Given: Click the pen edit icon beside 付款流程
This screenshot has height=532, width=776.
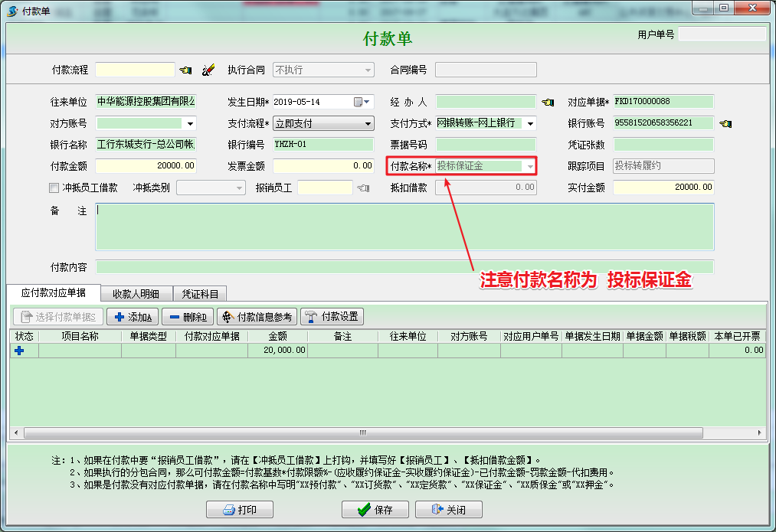Looking at the screenshot, I should point(208,70).
